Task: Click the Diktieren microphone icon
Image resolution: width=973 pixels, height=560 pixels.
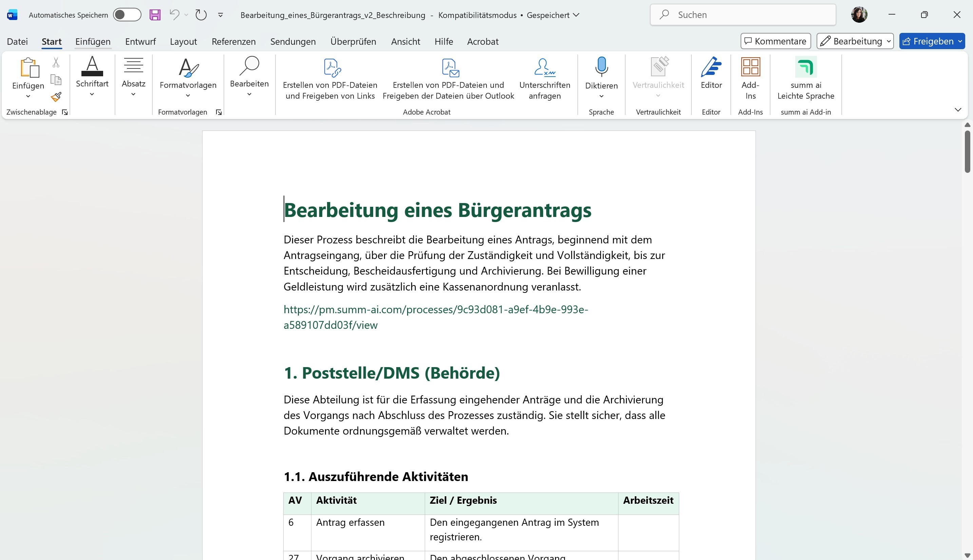Action: 601,67
